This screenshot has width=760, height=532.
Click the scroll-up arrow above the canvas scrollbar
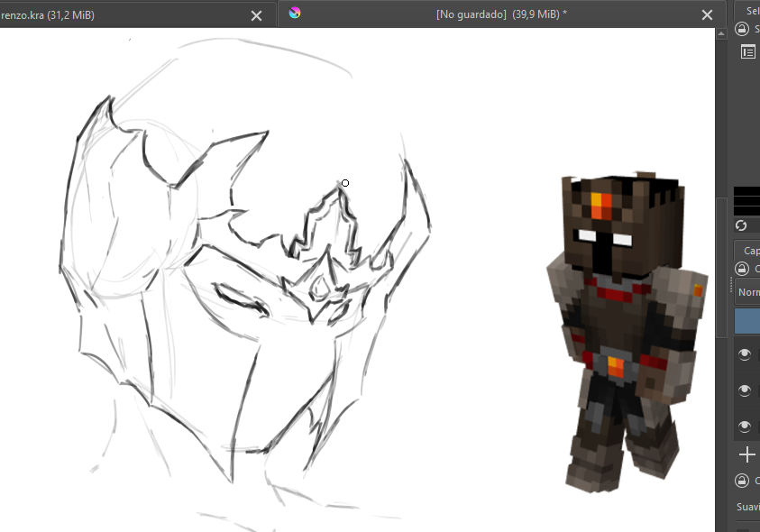[x=722, y=32]
